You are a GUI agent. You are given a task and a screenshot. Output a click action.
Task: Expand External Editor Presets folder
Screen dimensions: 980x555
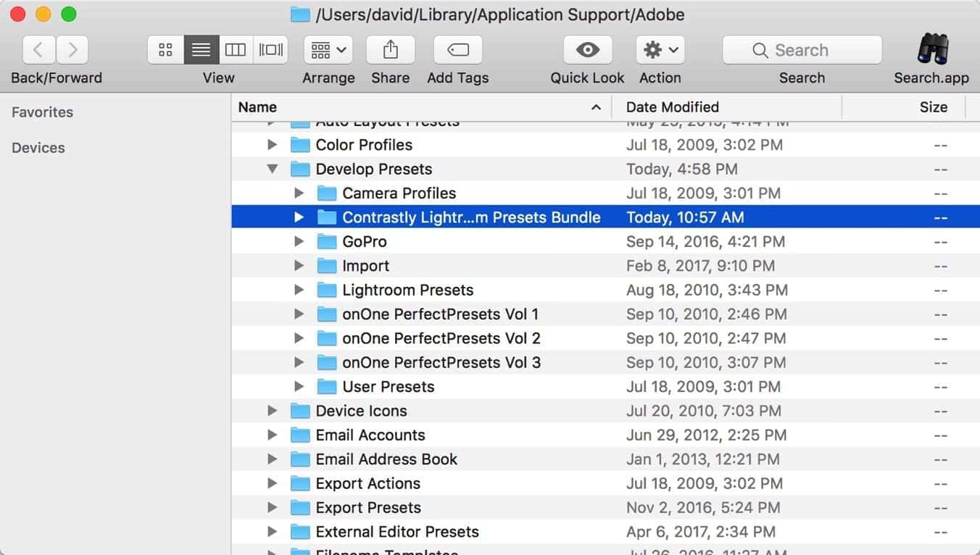(x=272, y=532)
